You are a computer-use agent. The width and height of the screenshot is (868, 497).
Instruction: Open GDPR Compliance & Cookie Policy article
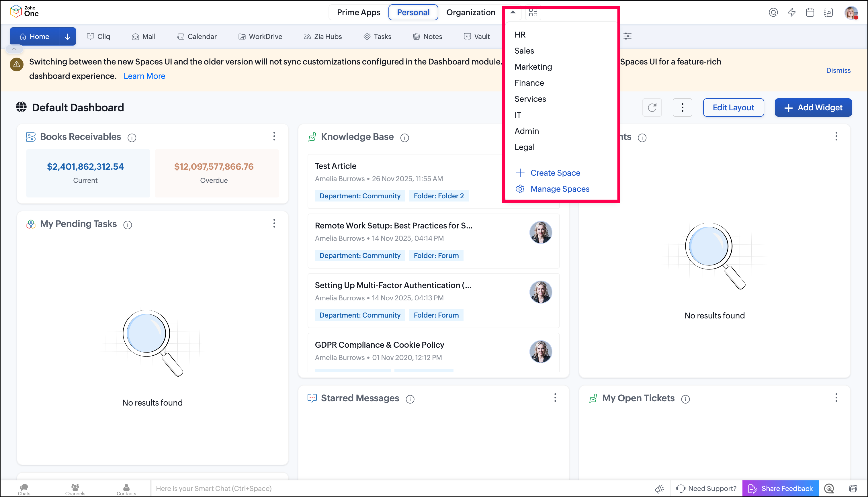coord(380,345)
